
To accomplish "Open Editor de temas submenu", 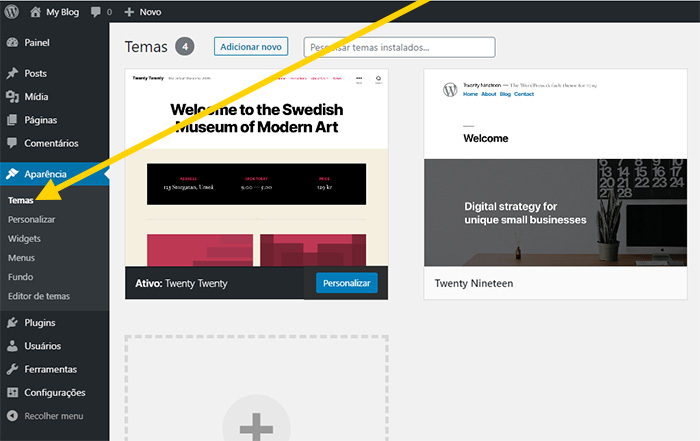I will (x=39, y=296).
